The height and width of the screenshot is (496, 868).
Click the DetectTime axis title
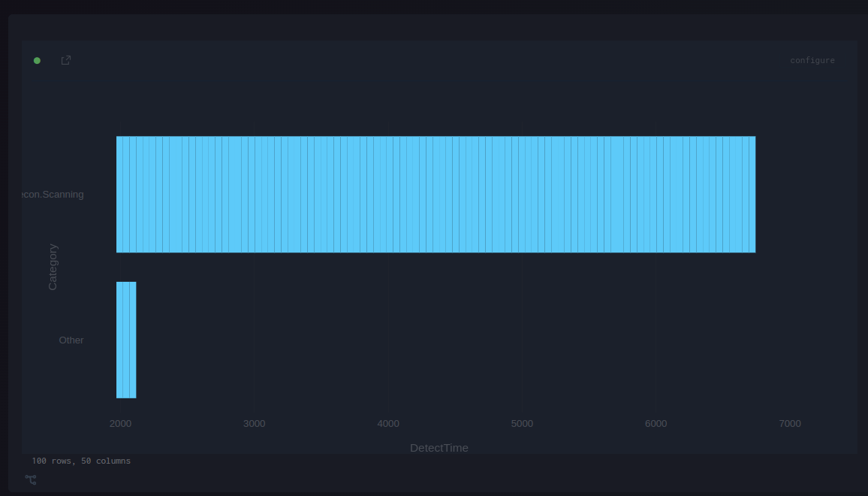[439, 448]
